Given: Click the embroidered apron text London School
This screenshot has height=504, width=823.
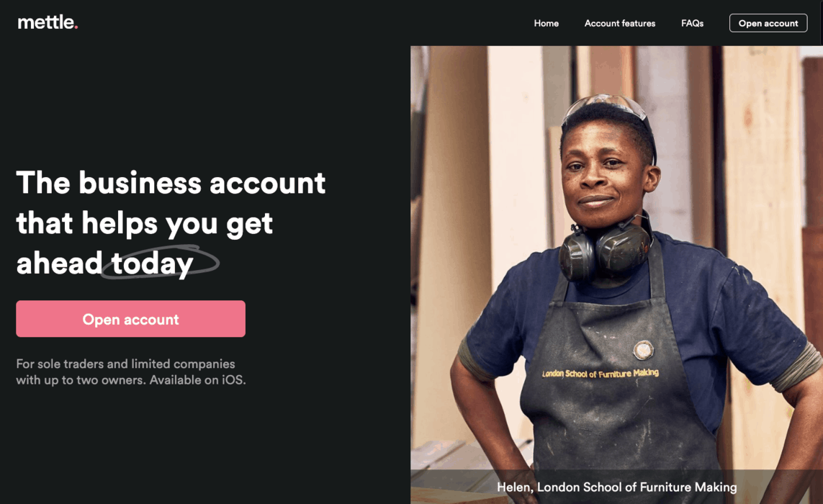Looking at the screenshot, I should (565, 374).
